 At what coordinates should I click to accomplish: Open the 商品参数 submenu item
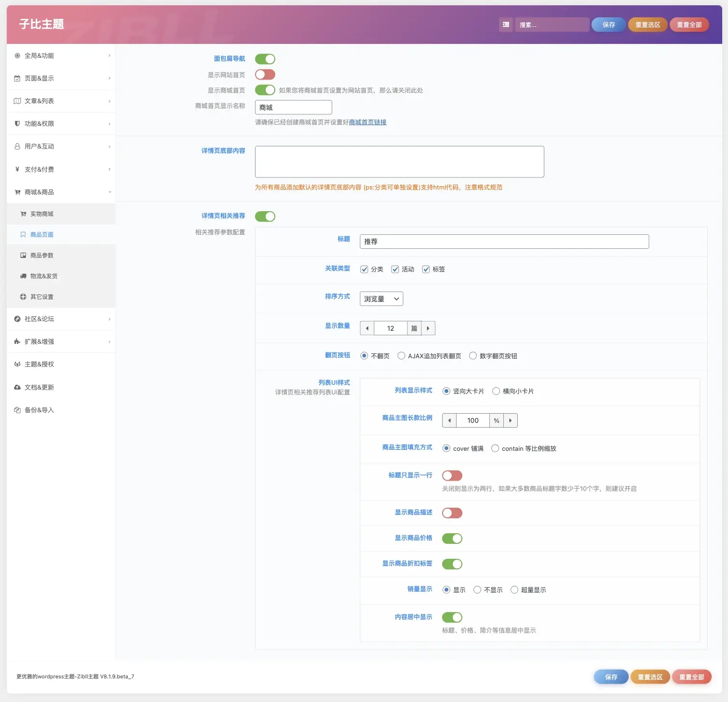42,256
